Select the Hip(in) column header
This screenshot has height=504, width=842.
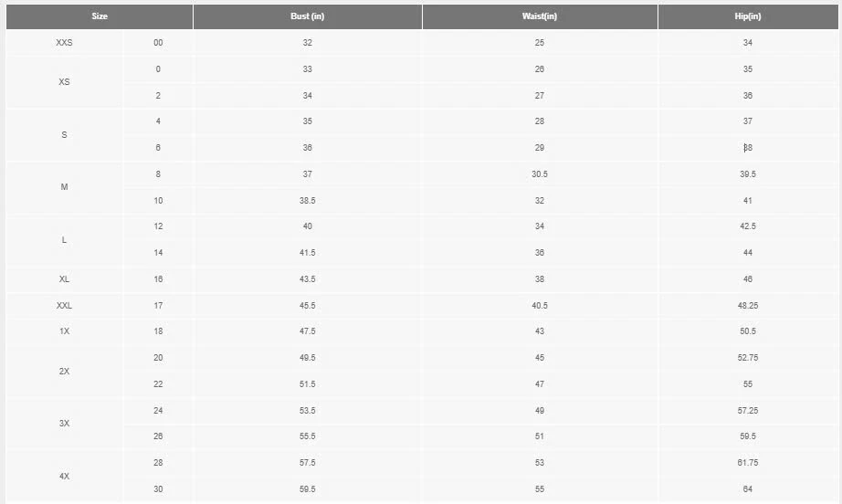pyautogui.click(x=747, y=17)
